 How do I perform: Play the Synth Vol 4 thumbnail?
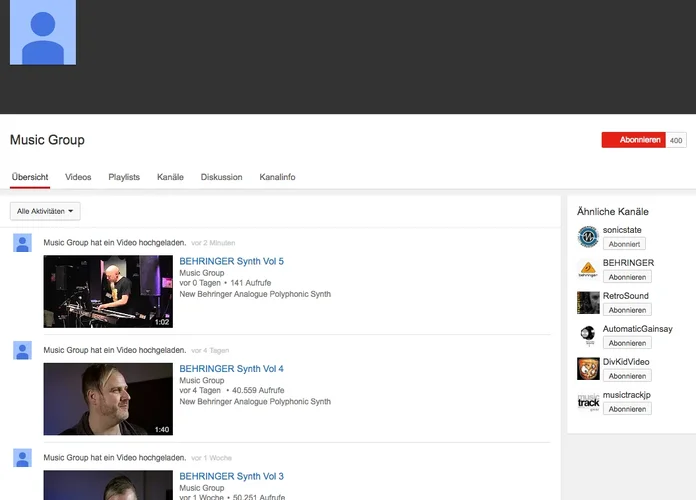tap(108, 399)
